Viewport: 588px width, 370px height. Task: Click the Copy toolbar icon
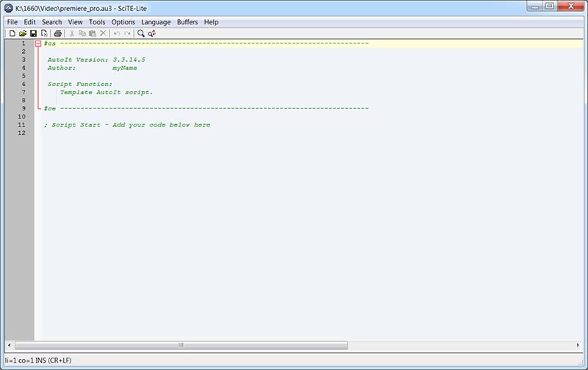pos(82,33)
